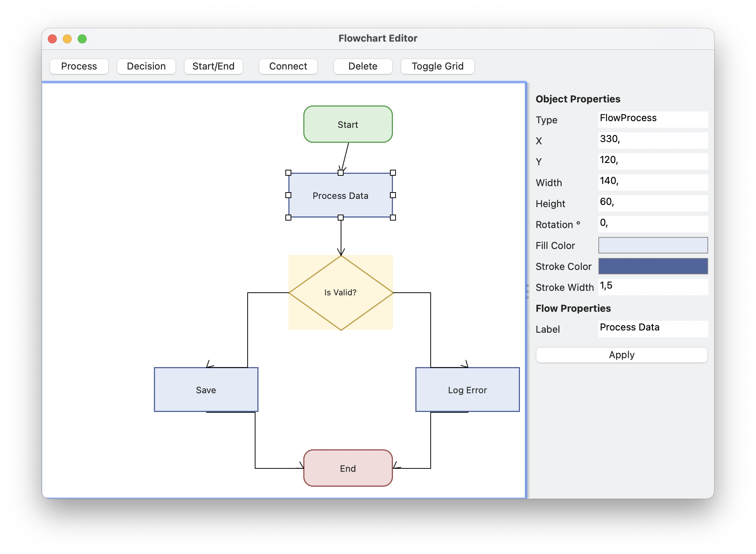Focus the Rotation input field
The height and width of the screenshot is (554, 756).
[653, 224]
